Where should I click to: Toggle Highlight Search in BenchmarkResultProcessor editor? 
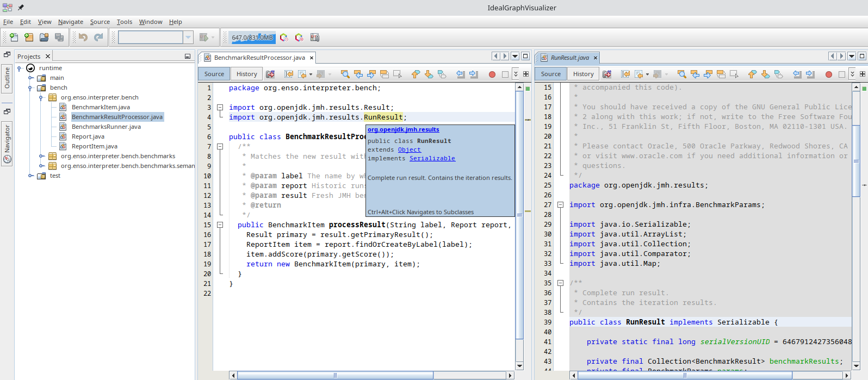click(384, 74)
